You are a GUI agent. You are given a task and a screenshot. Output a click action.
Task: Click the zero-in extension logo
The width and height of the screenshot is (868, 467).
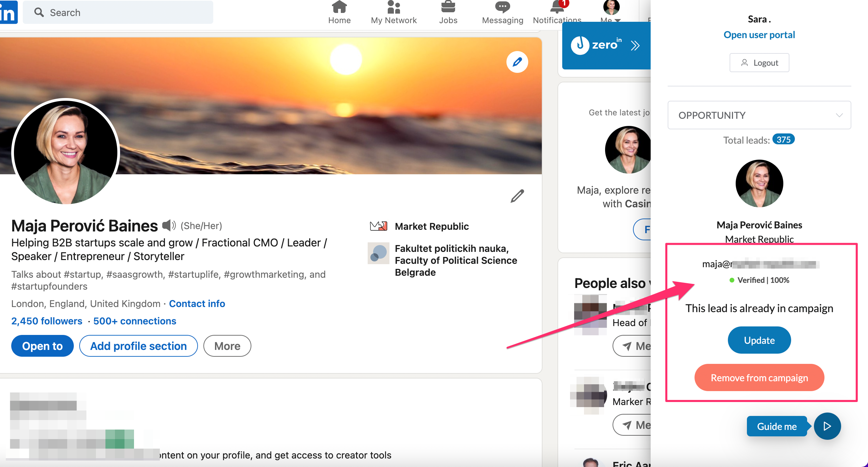(x=581, y=45)
